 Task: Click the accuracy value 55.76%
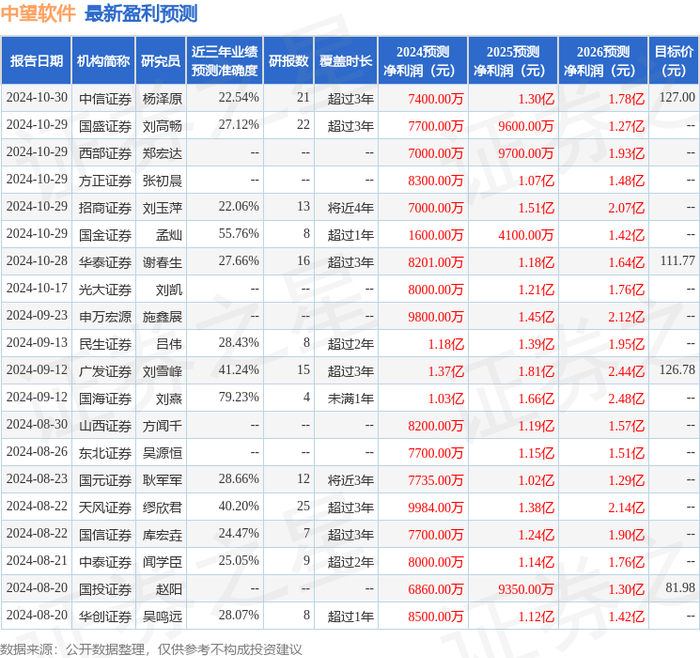pos(239,233)
